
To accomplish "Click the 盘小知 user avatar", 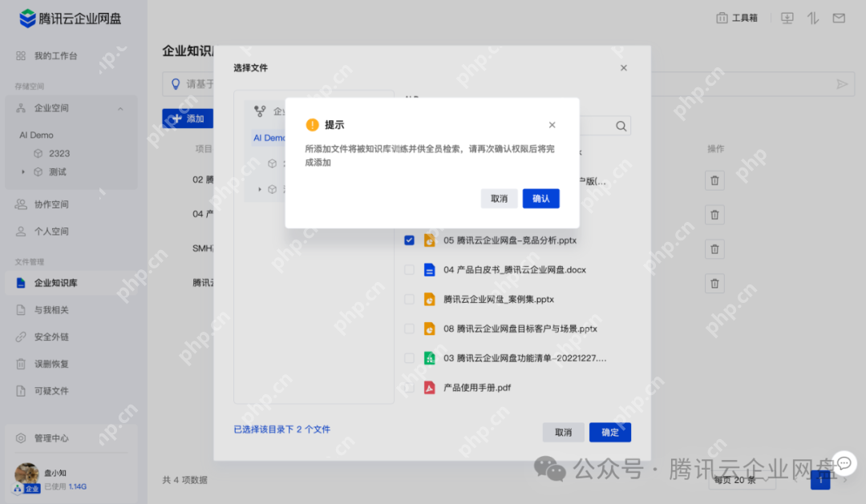I will [x=26, y=476].
